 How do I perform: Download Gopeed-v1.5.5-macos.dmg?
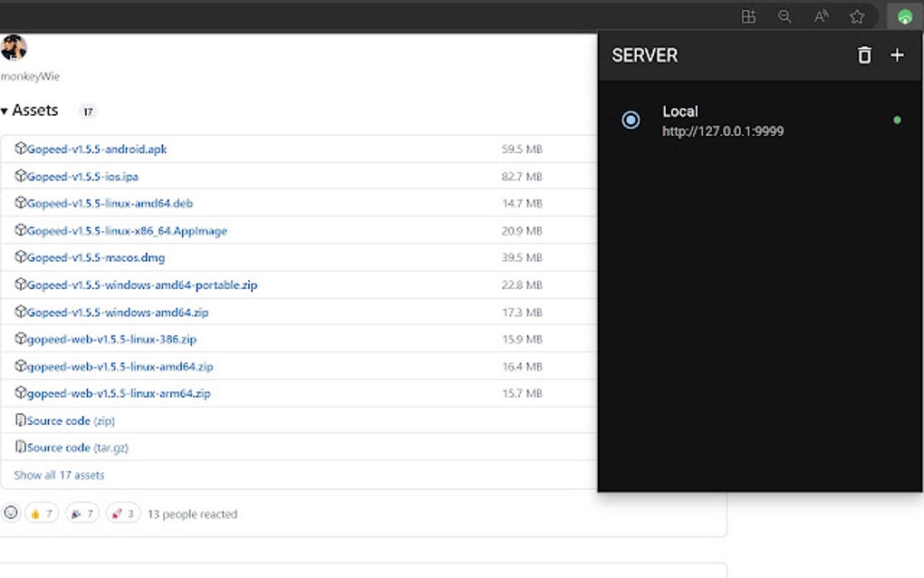[95, 258]
